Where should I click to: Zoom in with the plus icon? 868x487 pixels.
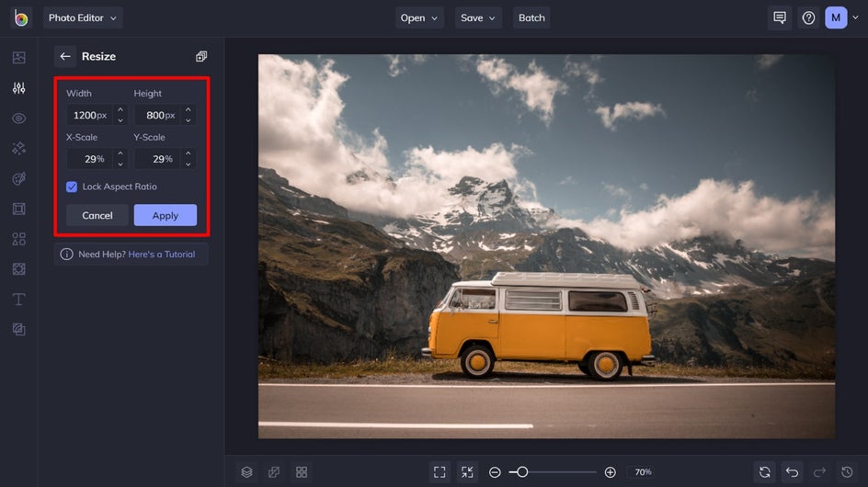[610, 472]
